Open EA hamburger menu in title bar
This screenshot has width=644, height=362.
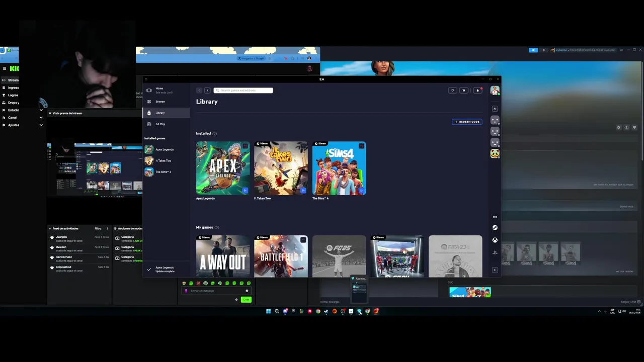(x=146, y=79)
